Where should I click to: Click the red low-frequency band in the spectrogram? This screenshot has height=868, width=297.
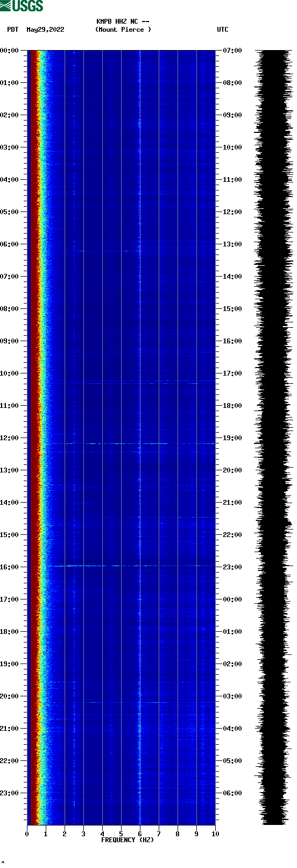(33, 437)
